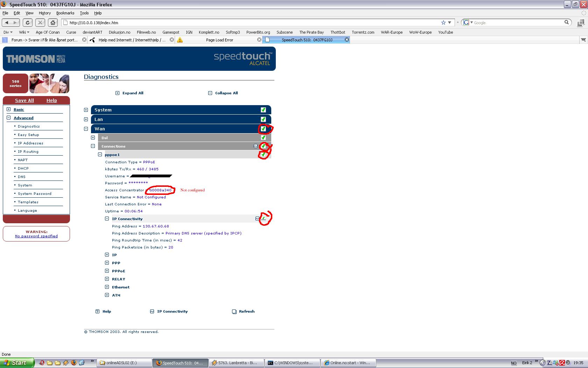Switch to C:\WINDOWS\system command prompt taskbar item
This screenshot has height=368, width=588.
coord(293,363)
